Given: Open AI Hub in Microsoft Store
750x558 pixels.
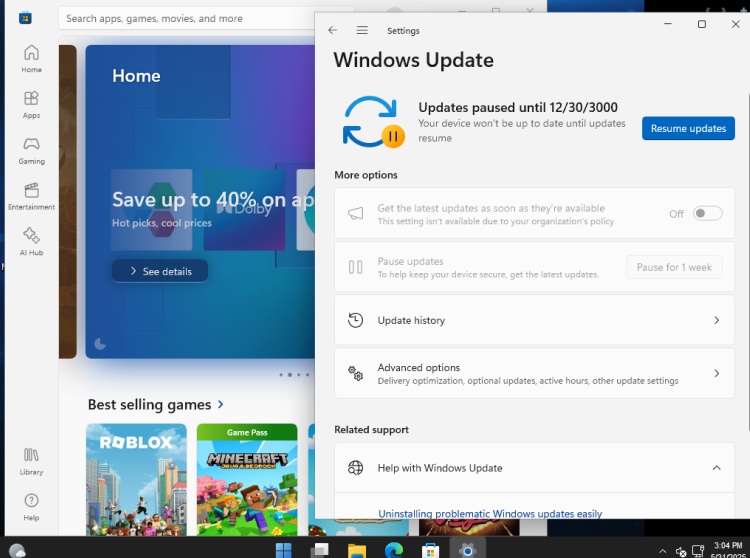Looking at the screenshot, I should tap(31, 241).
